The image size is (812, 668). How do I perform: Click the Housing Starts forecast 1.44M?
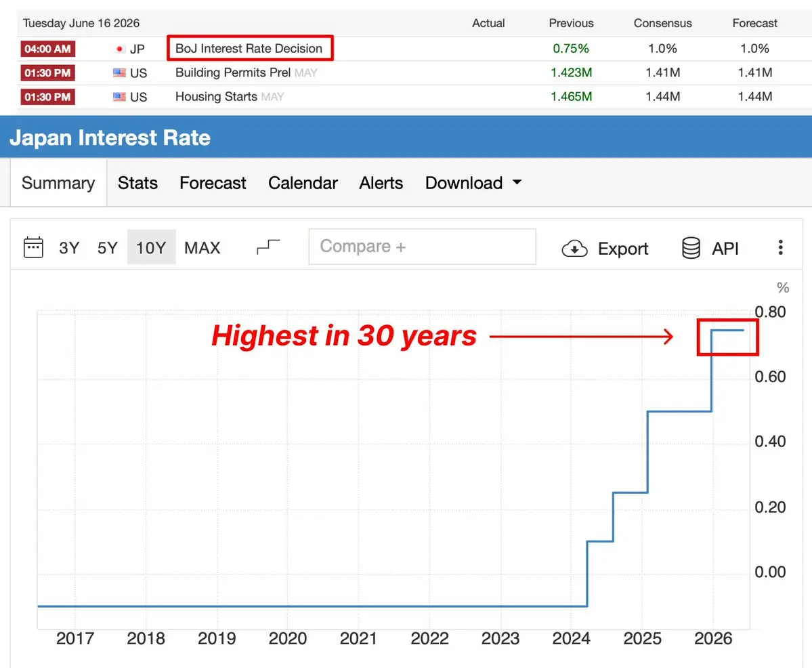(x=755, y=96)
